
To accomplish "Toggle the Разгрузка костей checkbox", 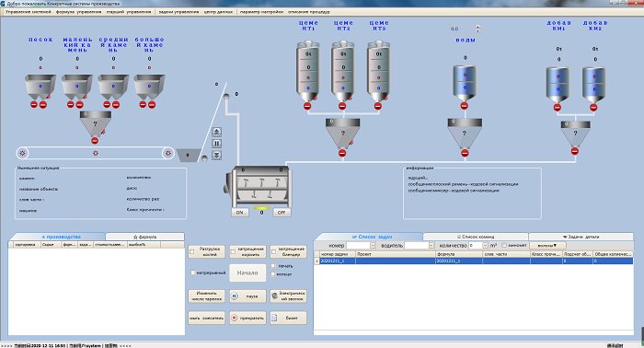I will point(191,252).
